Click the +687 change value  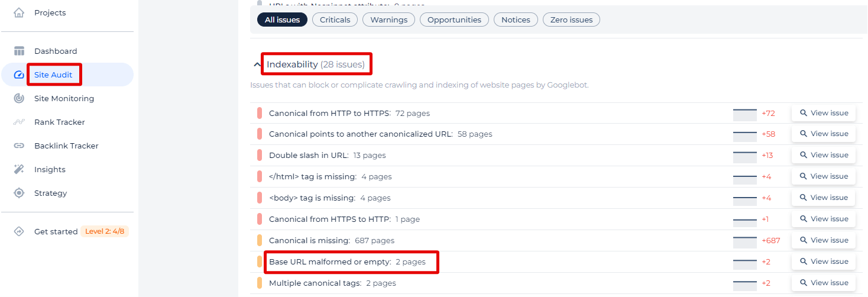tap(771, 241)
